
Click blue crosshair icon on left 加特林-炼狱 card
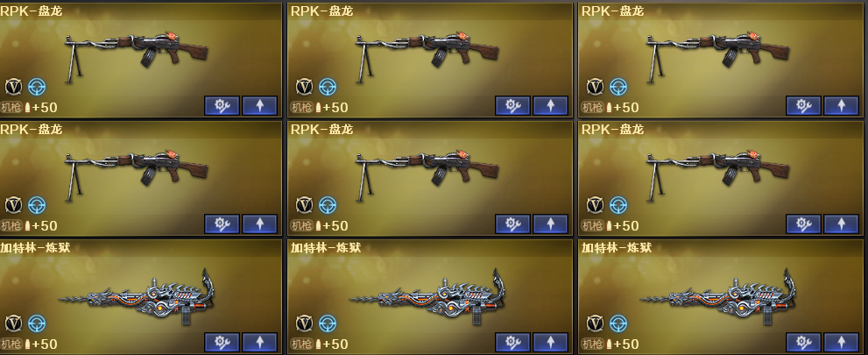coord(37,323)
